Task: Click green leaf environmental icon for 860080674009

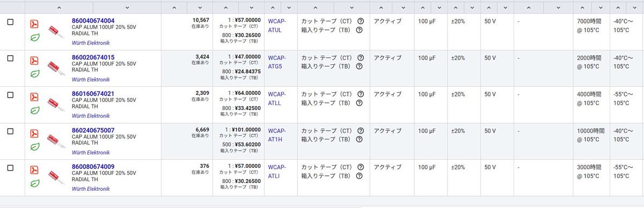Action: click(34, 183)
